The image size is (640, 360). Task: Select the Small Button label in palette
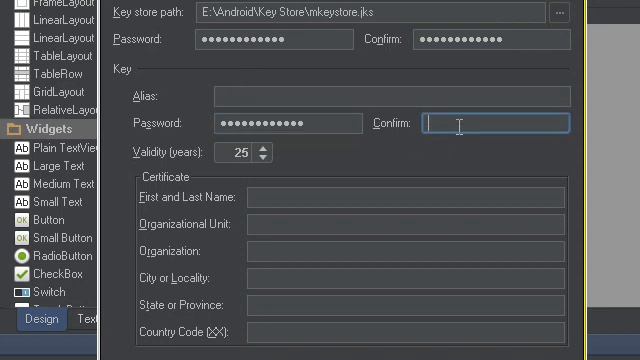tap(63, 238)
